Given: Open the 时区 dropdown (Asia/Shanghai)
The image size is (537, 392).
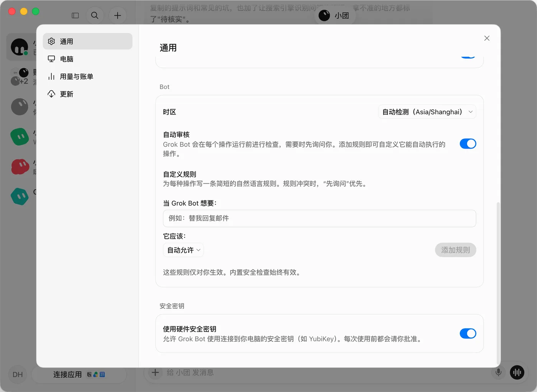Looking at the screenshot, I should pos(427,112).
